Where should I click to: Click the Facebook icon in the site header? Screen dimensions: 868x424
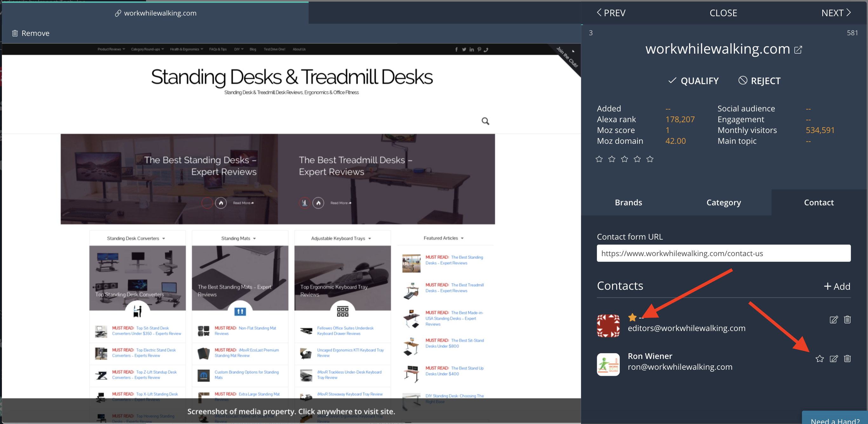click(456, 49)
